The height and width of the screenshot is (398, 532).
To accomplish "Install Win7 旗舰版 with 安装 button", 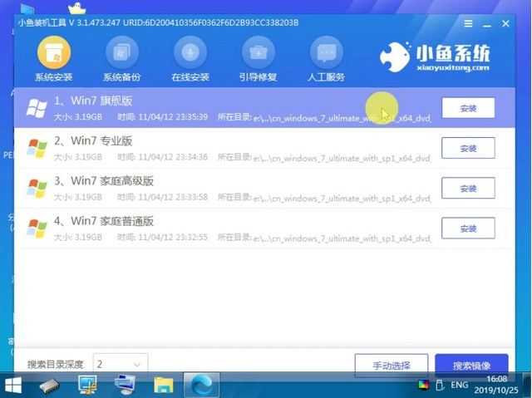I will click(x=468, y=108).
